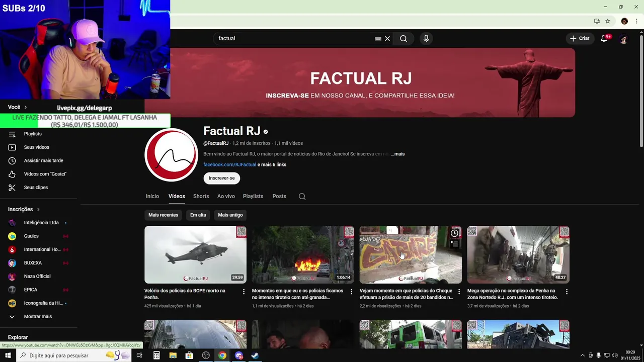Switch to the Início channel tab

152,197
